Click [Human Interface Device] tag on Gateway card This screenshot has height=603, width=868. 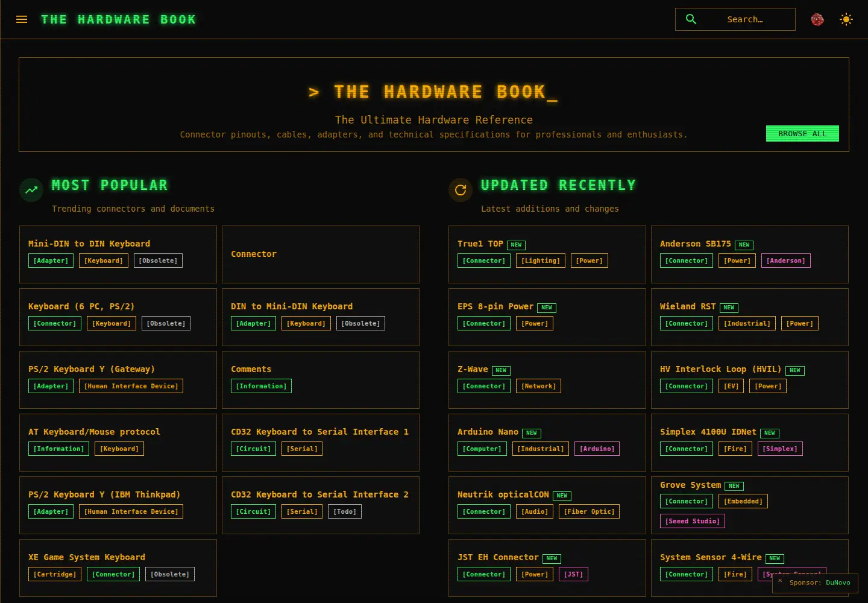click(131, 386)
